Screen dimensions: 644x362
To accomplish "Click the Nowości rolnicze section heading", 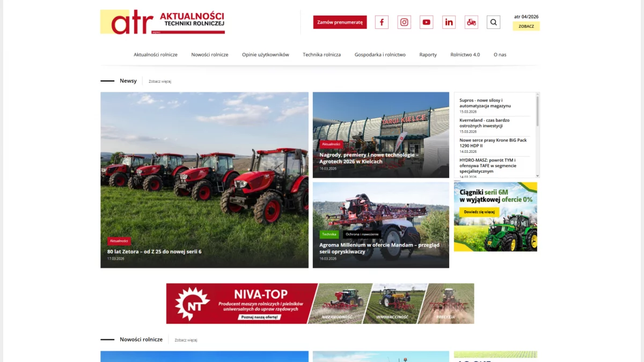I will click(x=141, y=339).
